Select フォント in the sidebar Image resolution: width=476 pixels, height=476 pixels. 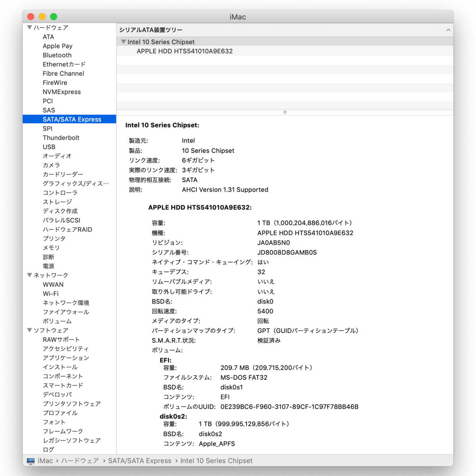(54, 422)
